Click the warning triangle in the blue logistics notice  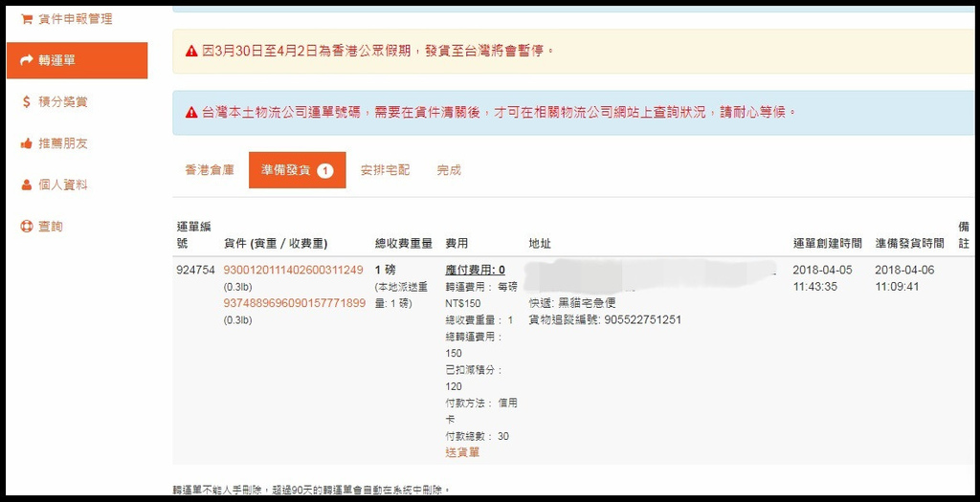pyautogui.click(x=191, y=112)
